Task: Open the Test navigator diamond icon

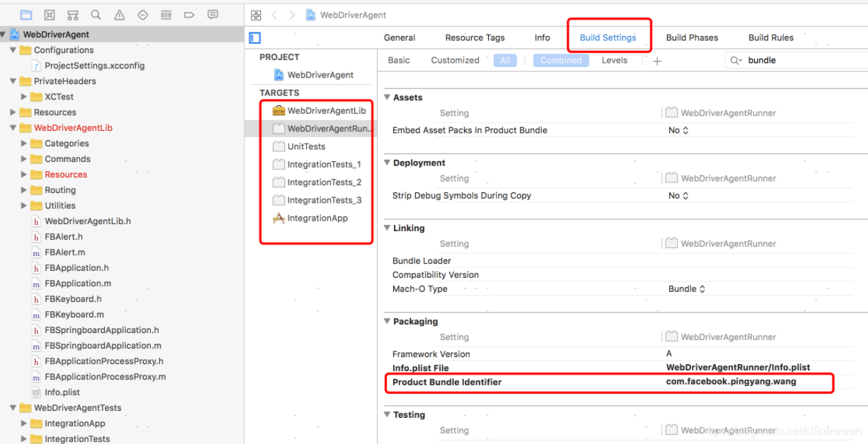Action: click(x=143, y=15)
